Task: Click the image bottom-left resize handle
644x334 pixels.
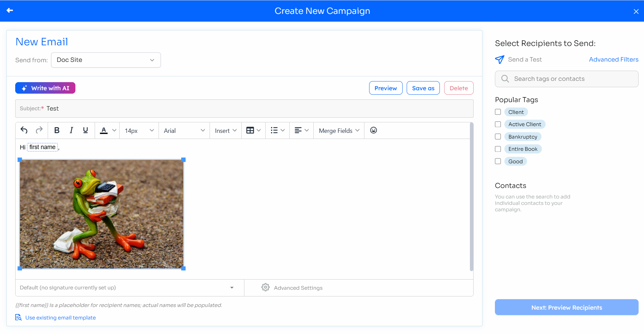Action: tap(20, 268)
